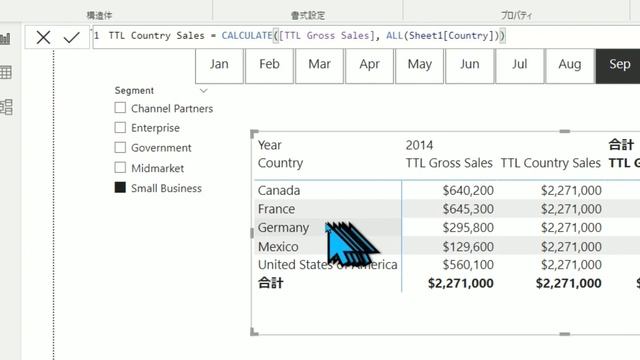The width and height of the screenshot is (640, 360).
Task: Click the $129,600 gross sales cell
Action: pos(468,247)
